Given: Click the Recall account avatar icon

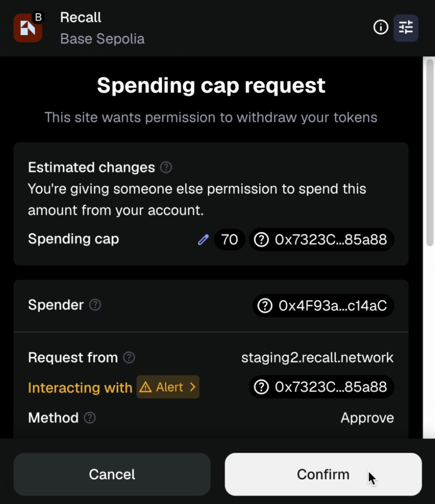Looking at the screenshot, I should pyautogui.click(x=28, y=28).
